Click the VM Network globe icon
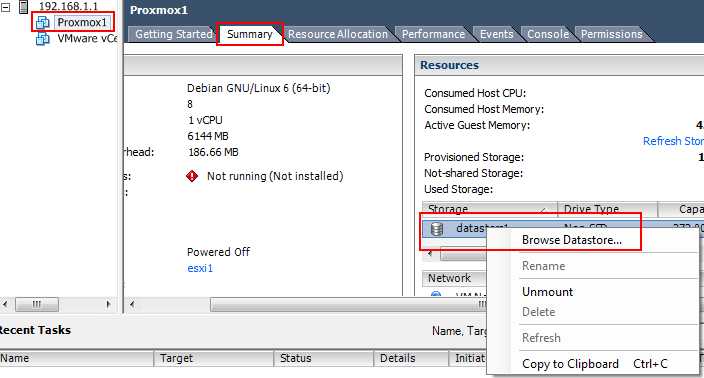 (x=436, y=294)
